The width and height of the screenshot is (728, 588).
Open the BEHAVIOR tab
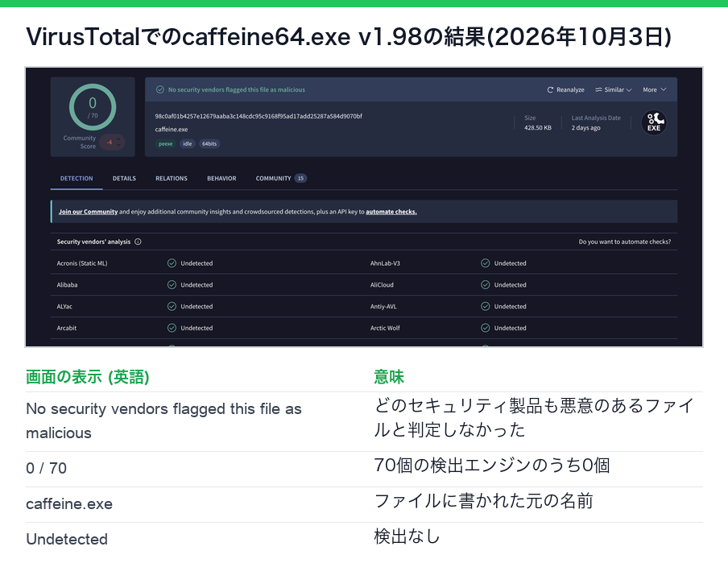(x=221, y=178)
